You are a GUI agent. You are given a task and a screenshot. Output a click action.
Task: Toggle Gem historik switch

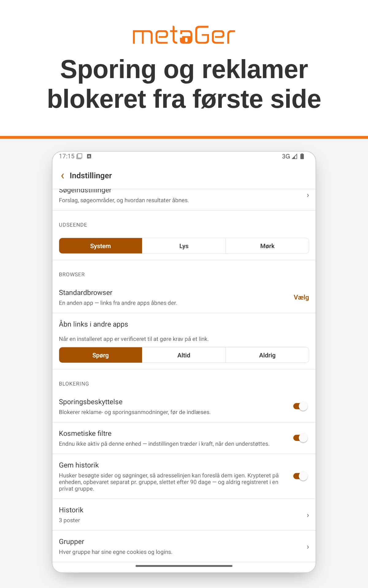pyautogui.click(x=301, y=476)
